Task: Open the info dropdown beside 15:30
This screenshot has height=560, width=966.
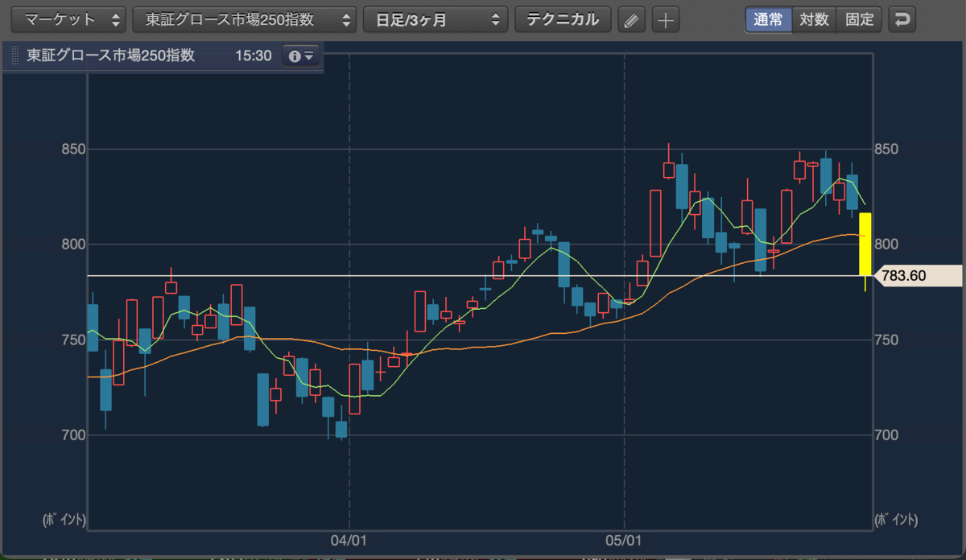Action: (301, 56)
